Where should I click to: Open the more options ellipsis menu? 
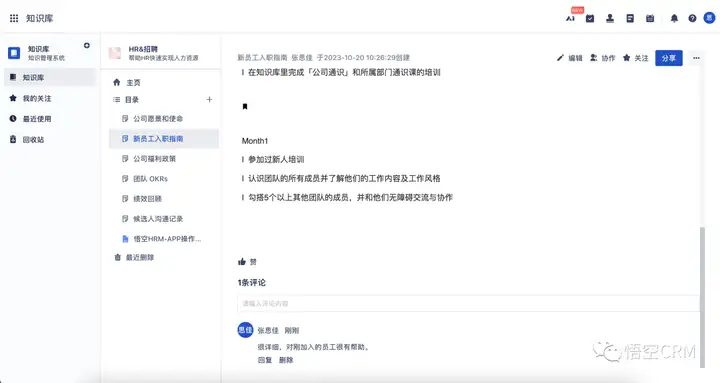tap(697, 58)
